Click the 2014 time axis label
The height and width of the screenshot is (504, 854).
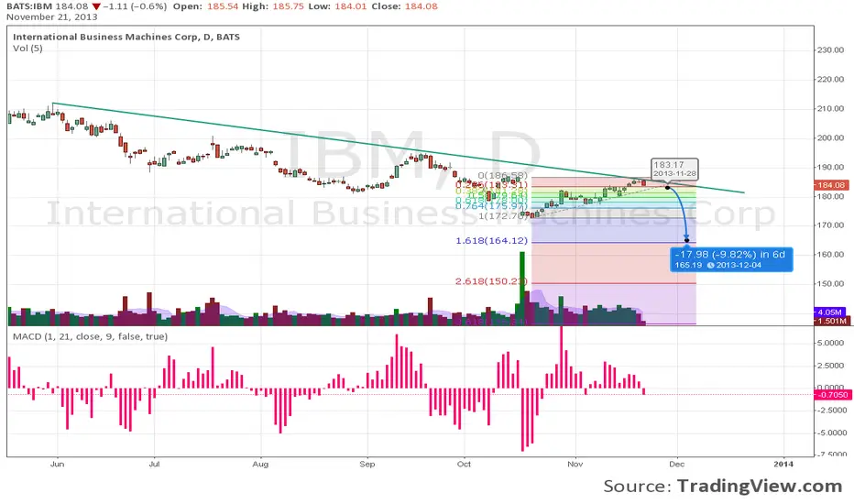point(783,465)
